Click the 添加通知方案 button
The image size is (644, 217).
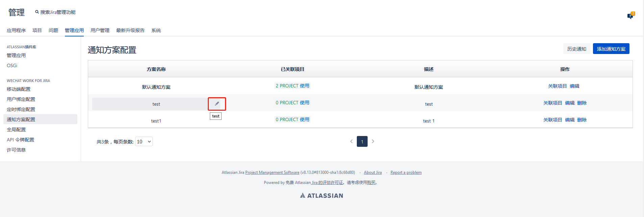[x=611, y=49]
